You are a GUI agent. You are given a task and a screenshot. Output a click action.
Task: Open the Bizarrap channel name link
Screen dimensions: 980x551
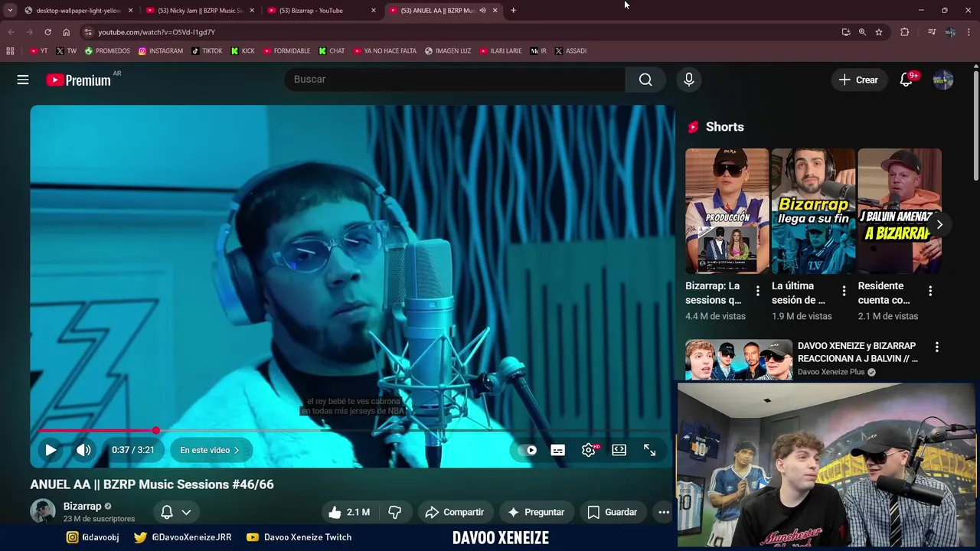82,506
